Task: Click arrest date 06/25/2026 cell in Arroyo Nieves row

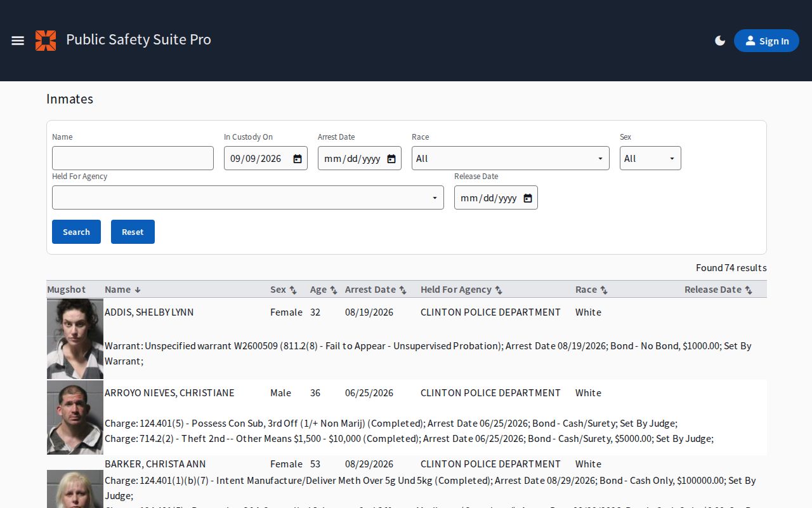Action: [369, 393]
